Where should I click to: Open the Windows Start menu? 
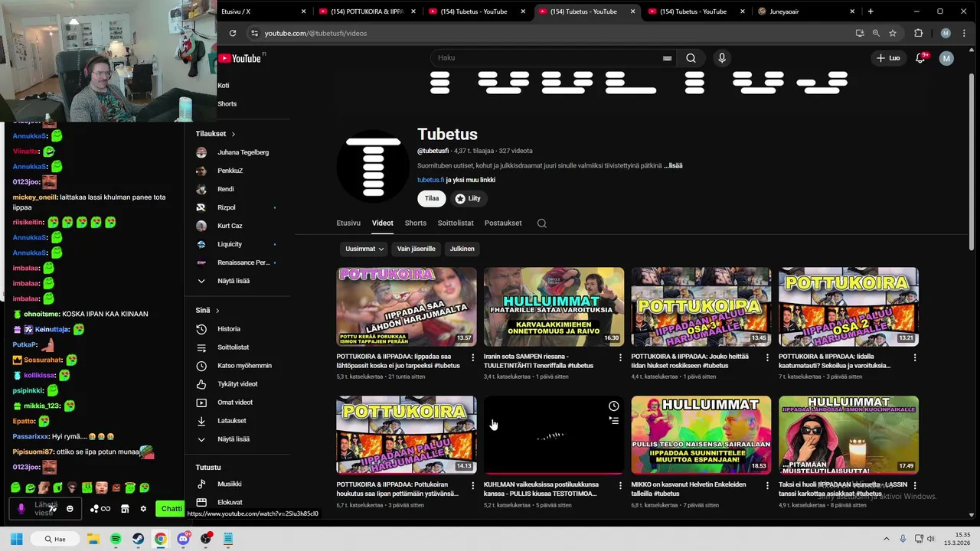pos(17,539)
